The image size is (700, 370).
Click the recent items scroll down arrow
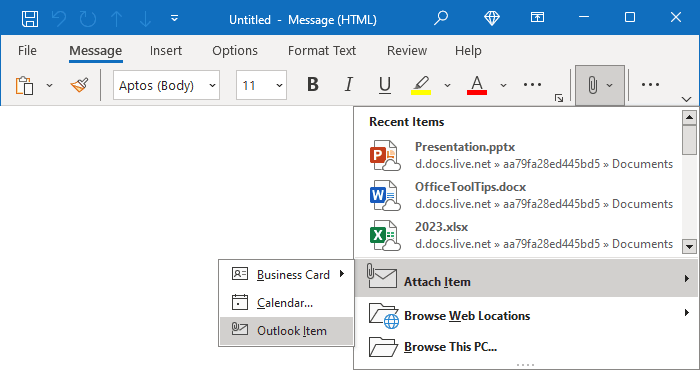point(689,246)
